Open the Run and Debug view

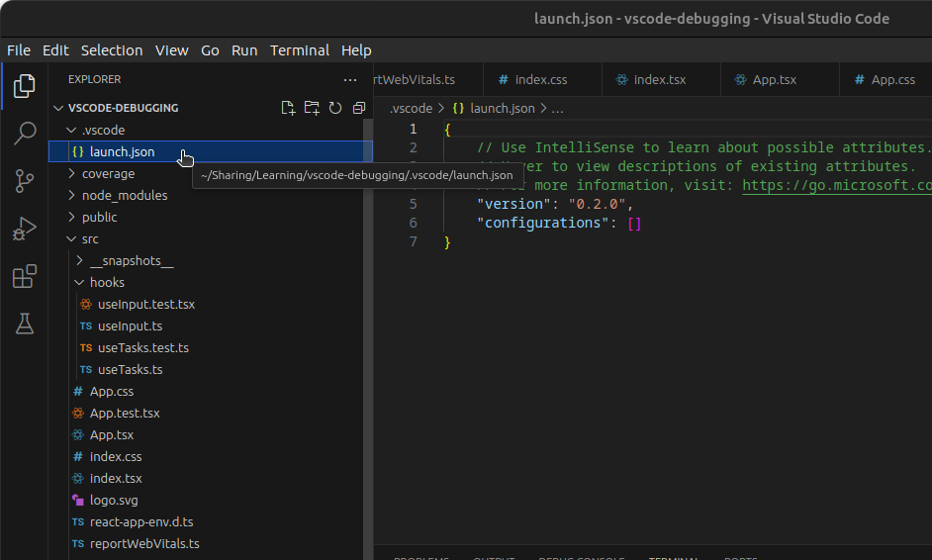point(25,229)
